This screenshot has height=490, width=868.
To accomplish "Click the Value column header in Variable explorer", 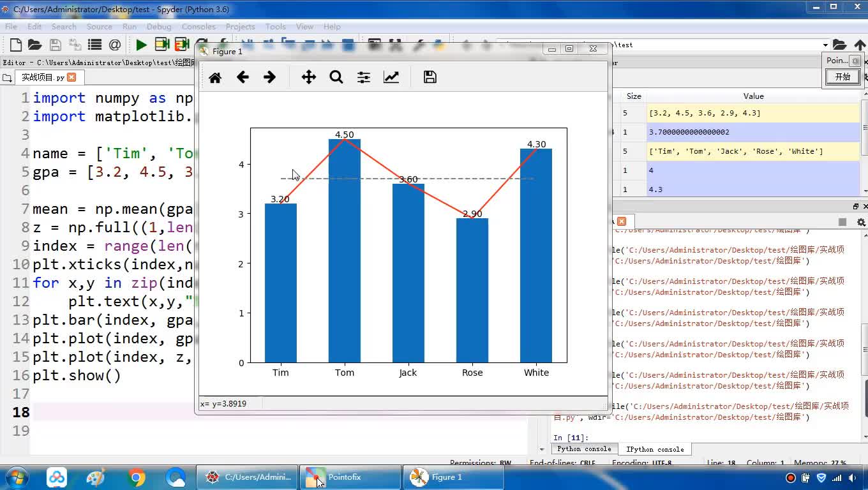I will [x=753, y=96].
